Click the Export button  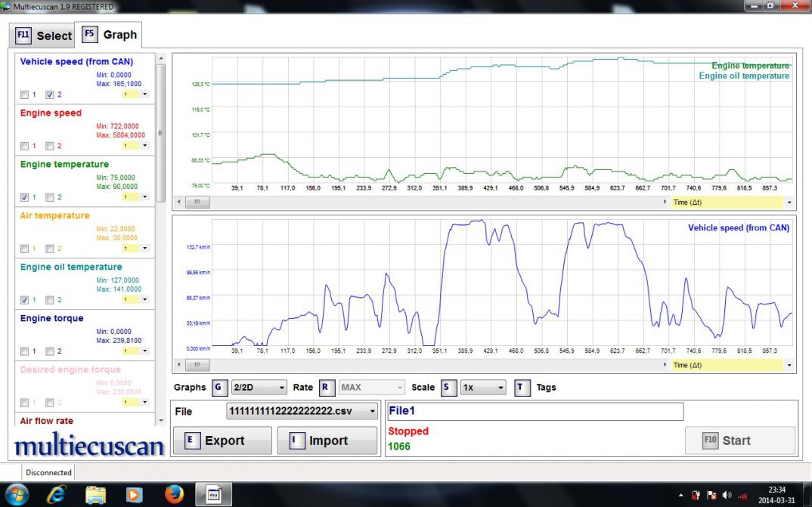click(222, 441)
